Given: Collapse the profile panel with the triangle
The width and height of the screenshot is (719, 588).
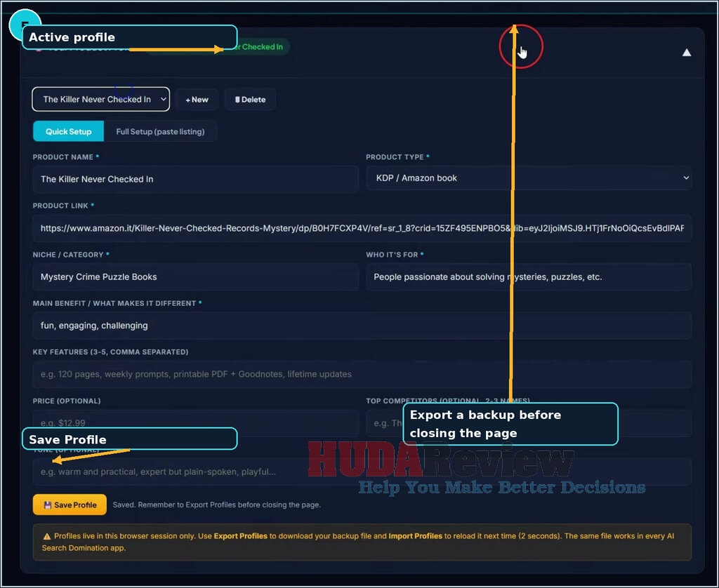Looking at the screenshot, I should [686, 53].
